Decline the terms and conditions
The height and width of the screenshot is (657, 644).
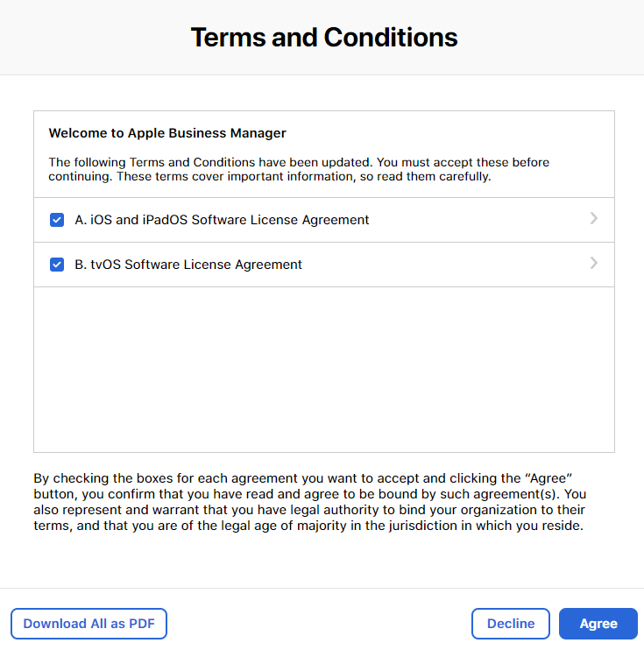[x=510, y=624]
